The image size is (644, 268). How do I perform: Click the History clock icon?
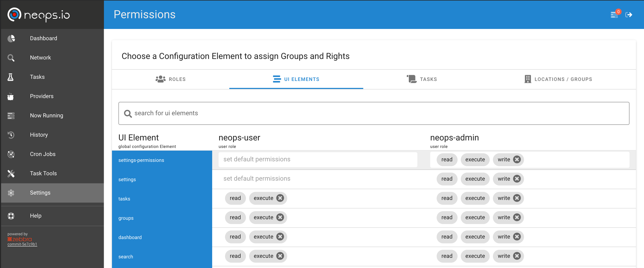click(11, 135)
